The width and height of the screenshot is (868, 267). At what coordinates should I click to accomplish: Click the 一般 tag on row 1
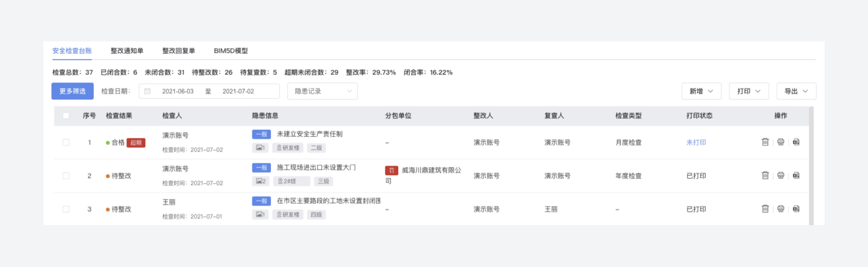coord(261,134)
